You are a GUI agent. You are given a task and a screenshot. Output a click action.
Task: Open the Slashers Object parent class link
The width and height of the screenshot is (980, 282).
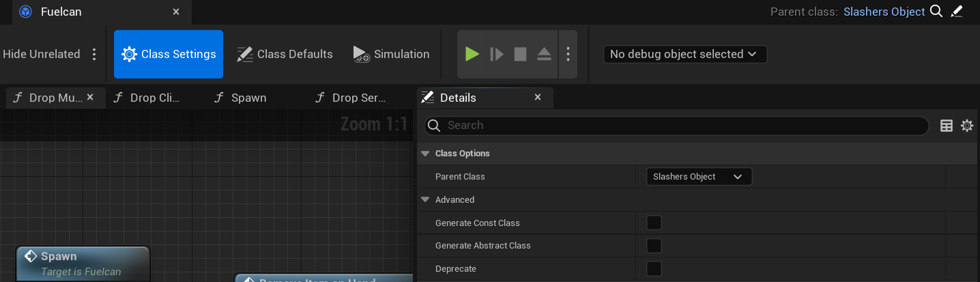click(x=884, y=12)
